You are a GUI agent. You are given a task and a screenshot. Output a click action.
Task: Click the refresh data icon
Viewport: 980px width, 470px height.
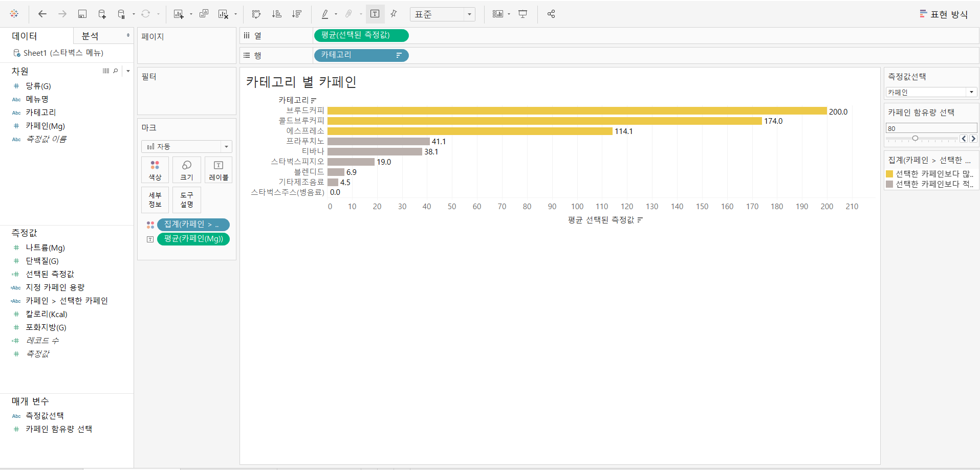click(x=146, y=14)
